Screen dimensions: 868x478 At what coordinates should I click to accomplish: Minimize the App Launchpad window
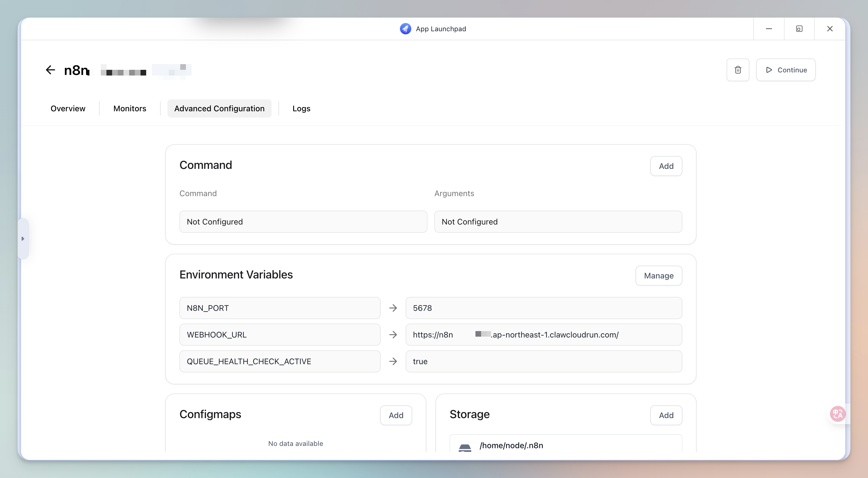(769, 29)
